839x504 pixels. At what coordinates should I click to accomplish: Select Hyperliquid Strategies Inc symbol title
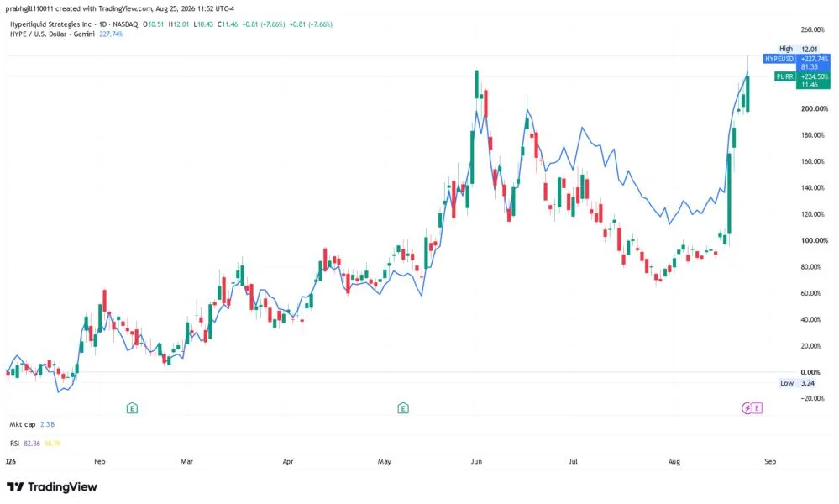51,24
